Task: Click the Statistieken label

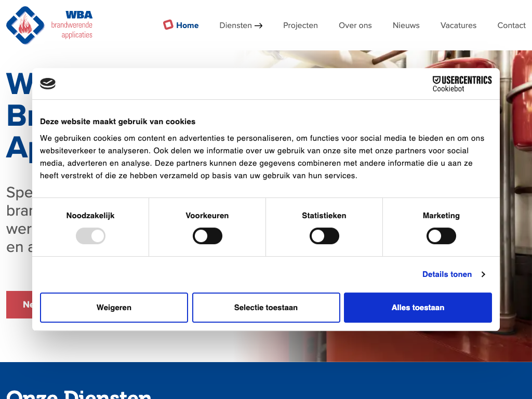Action: (324, 216)
